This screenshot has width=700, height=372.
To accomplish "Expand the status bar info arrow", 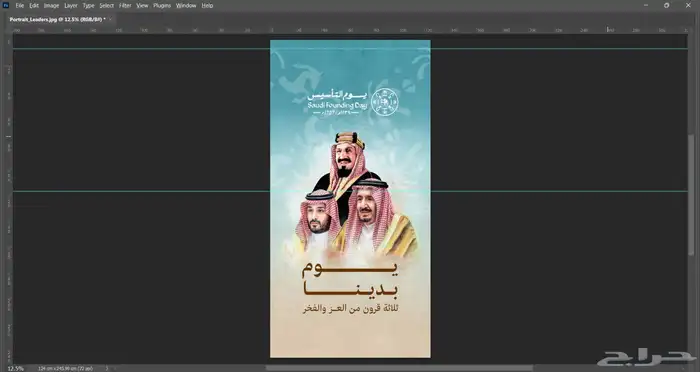I will click(107, 368).
